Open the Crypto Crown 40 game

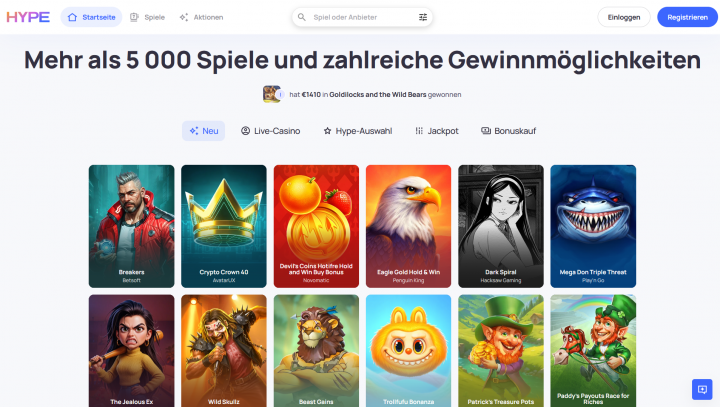point(224,226)
